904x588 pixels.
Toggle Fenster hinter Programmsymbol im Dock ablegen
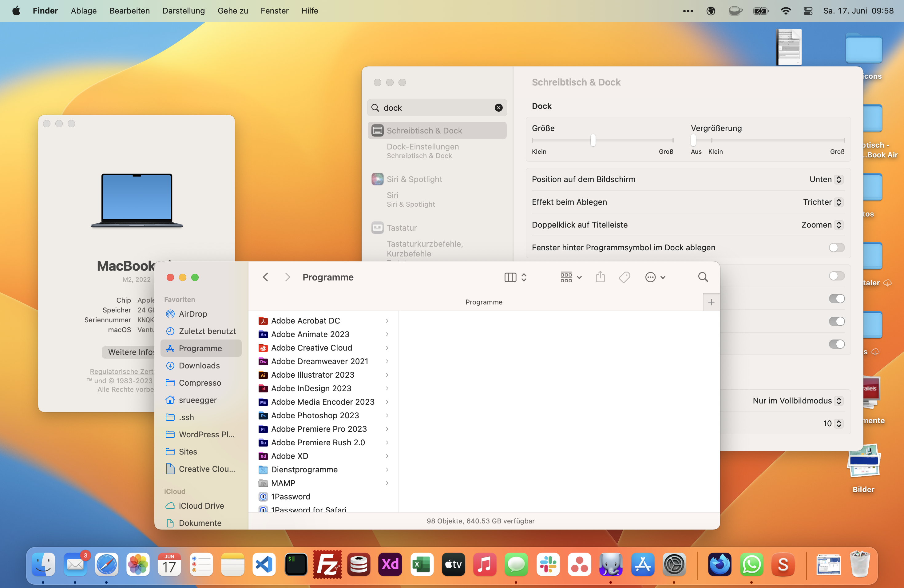coord(836,248)
